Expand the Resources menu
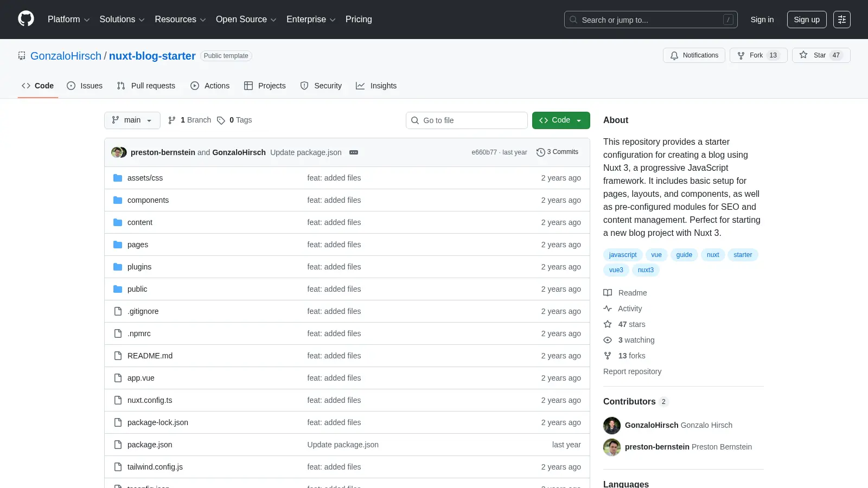868x488 pixels. [180, 20]
